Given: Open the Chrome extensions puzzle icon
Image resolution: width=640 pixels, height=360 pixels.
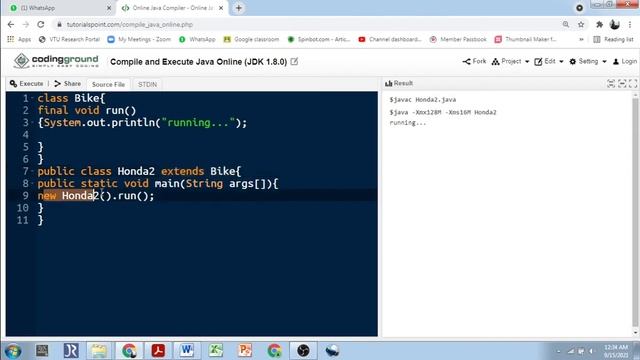Looking at the screenshot, I should 599,24.
